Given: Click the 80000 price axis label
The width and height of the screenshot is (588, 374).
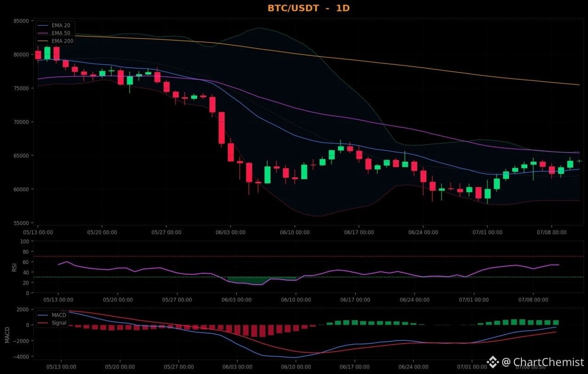Looking at the screenshot, I should pyautogui.click(x=21, y=54).
